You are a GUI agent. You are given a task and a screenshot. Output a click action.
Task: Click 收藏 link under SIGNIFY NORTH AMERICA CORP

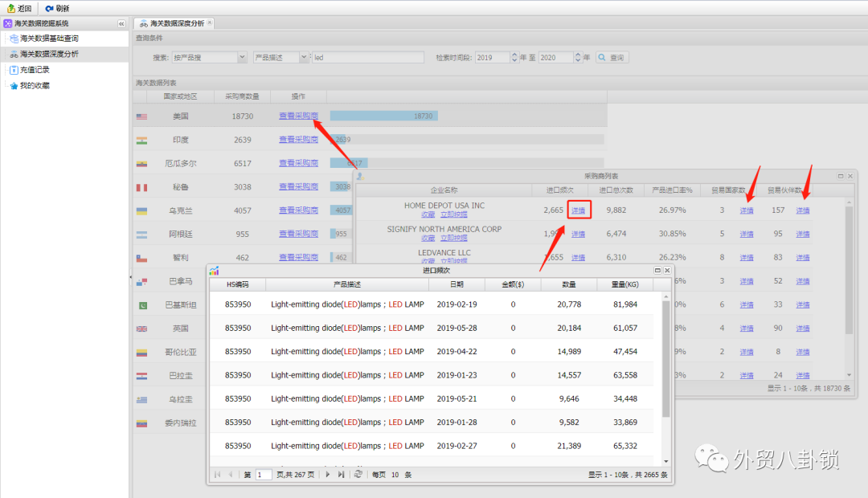[428, 238]
